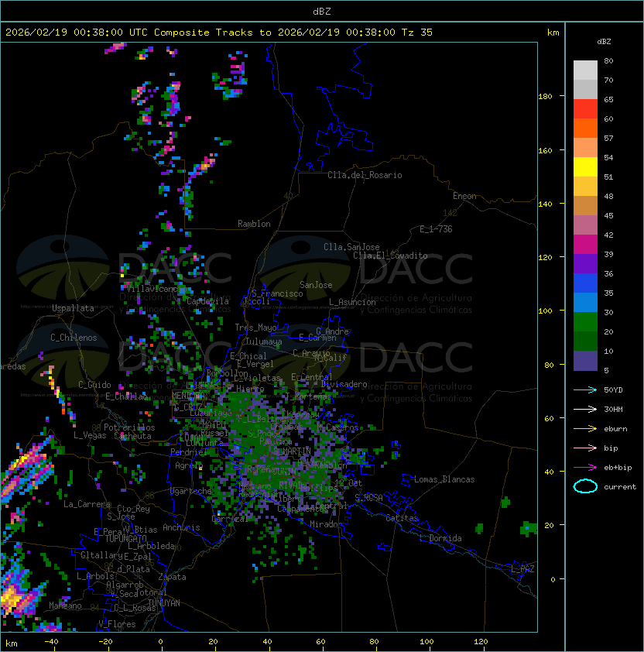This screenshot has height=652, width=644.
Task: Click the 'Mirador' map label
Action: point(327,524)
